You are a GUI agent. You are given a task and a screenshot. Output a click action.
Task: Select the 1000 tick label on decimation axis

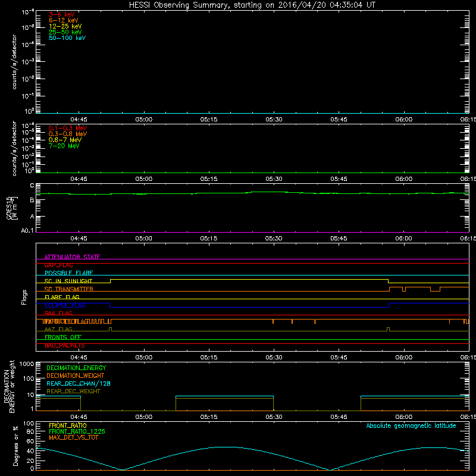coord(26,364)
